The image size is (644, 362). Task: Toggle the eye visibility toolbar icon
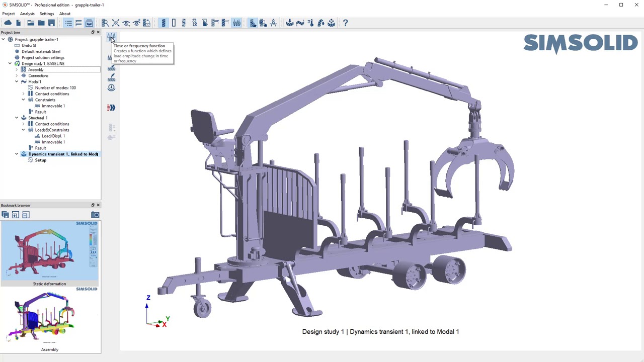point(126,23)
